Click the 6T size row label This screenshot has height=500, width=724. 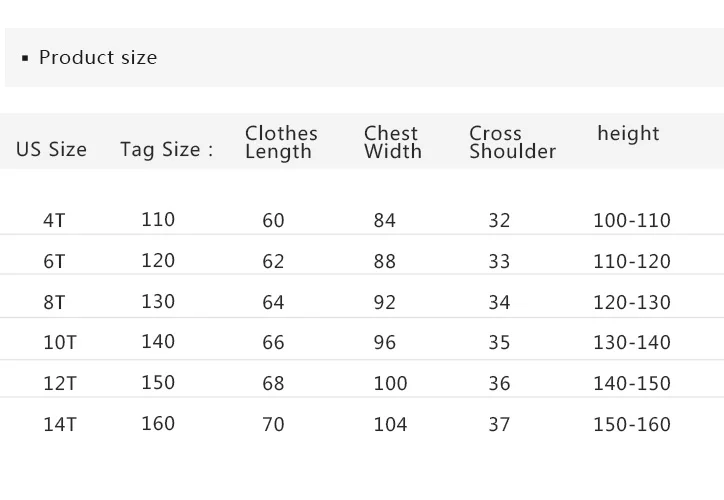[54, 261]
